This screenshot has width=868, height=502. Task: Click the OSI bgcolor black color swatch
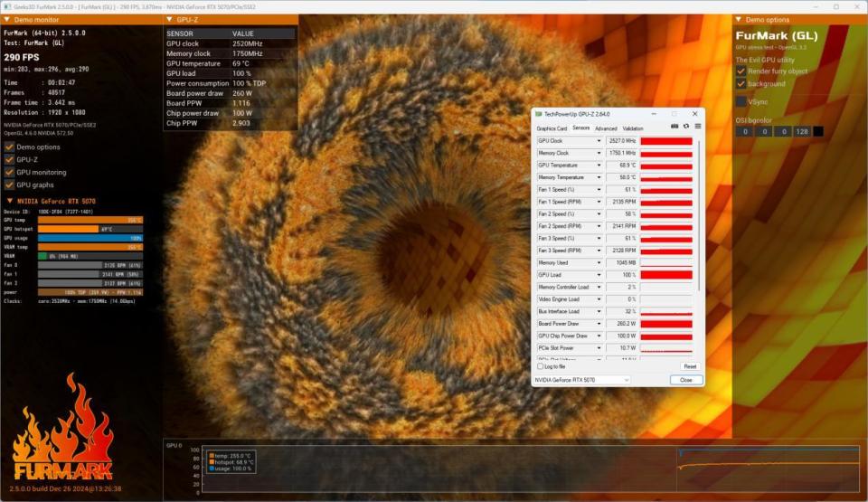(818, 131)
